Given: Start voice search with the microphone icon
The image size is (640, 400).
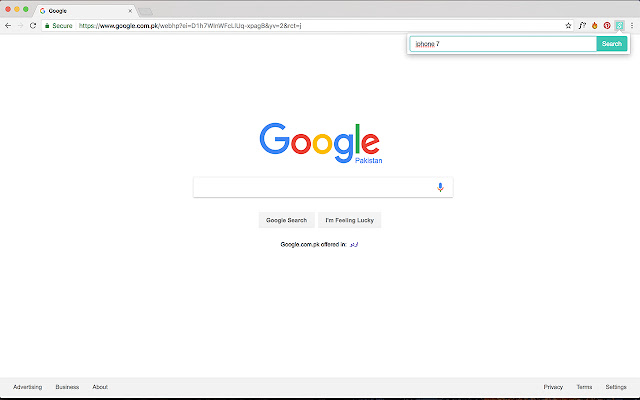Looking at the screenshot, I should tap(440, 187).
